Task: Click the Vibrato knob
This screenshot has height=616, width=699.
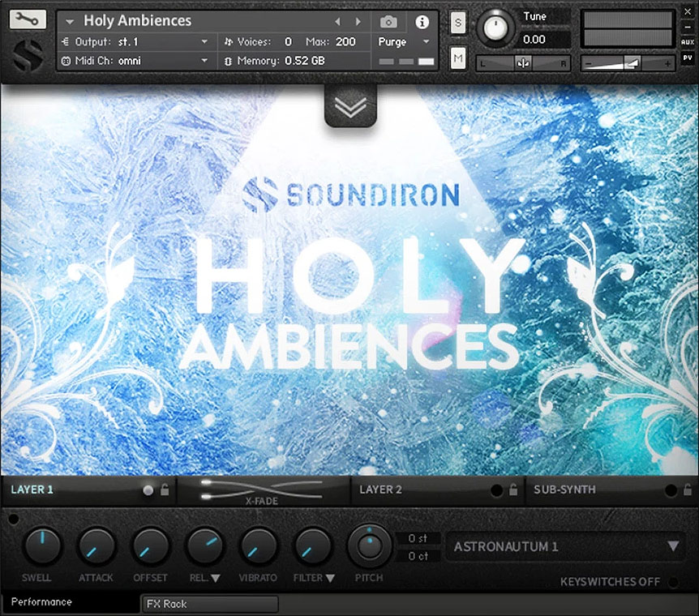Action: [259, 546]
